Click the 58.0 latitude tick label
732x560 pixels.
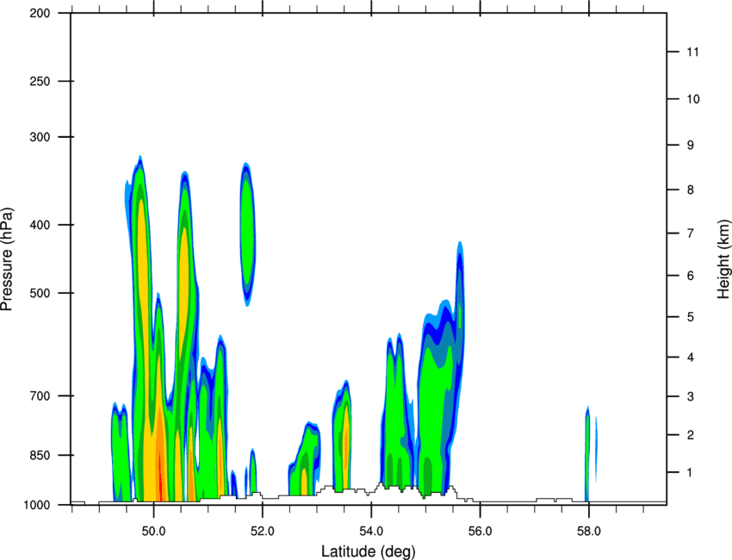pyautogui.click(x=589, y=532)
